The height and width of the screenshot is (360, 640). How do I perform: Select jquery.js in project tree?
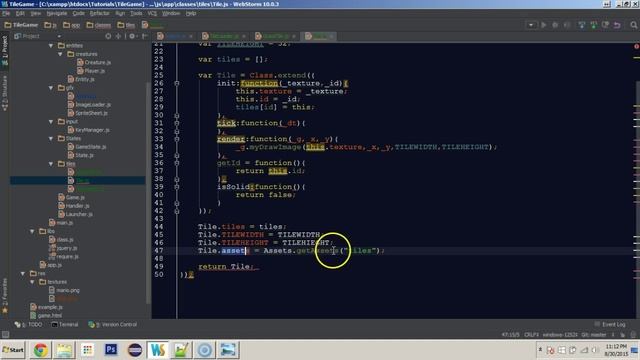pyautogui.click(x=63, y=248)
